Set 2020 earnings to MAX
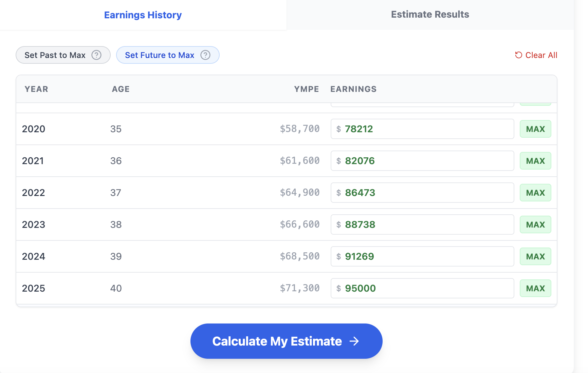Image resolution: width=588 pixels, height=373 pixels. pos(535,129)
